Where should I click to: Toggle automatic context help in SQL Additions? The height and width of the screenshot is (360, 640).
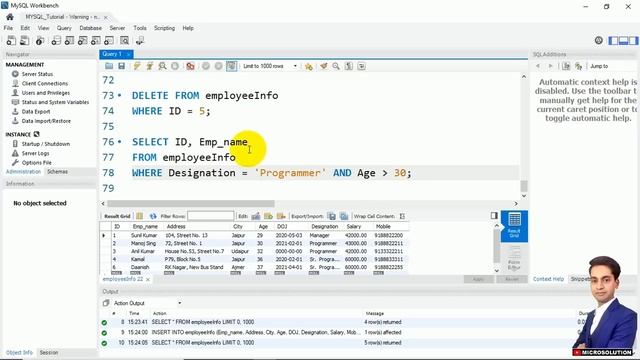[578, 66]
